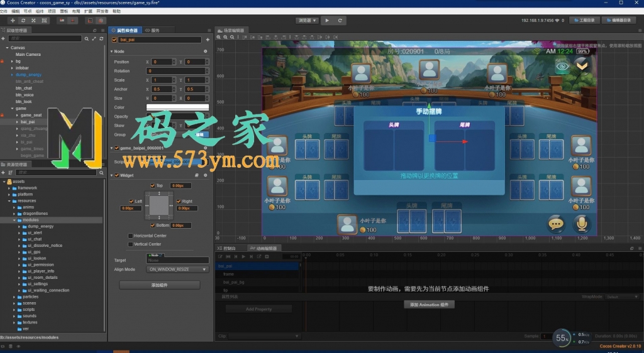Screen dimensions: 644x353
Task: Collapse the resources folder
Action: [9, 201]
